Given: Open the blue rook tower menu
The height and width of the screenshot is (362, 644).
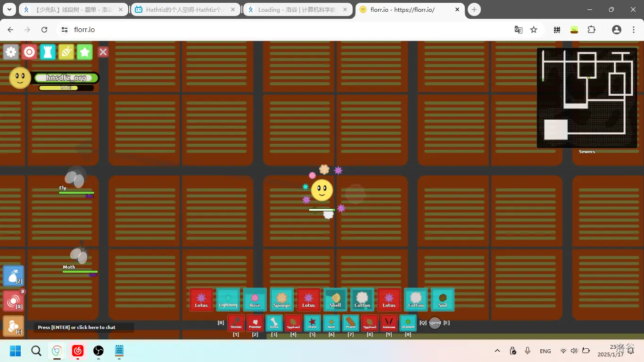Looking at the screenshot, I should pyautogui.click(x=48, y=52).
